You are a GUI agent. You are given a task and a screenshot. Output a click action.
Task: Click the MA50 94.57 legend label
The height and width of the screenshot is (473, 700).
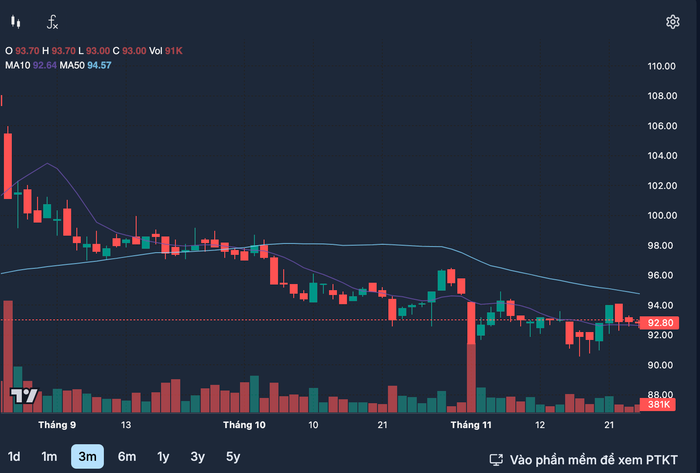[x=85, y=65]
